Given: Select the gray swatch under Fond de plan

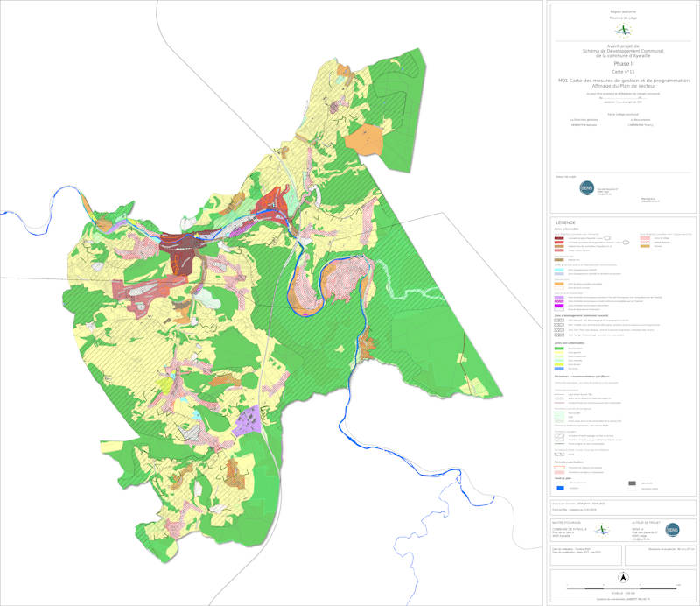Looking at the screenshot, I should [632, 483].
